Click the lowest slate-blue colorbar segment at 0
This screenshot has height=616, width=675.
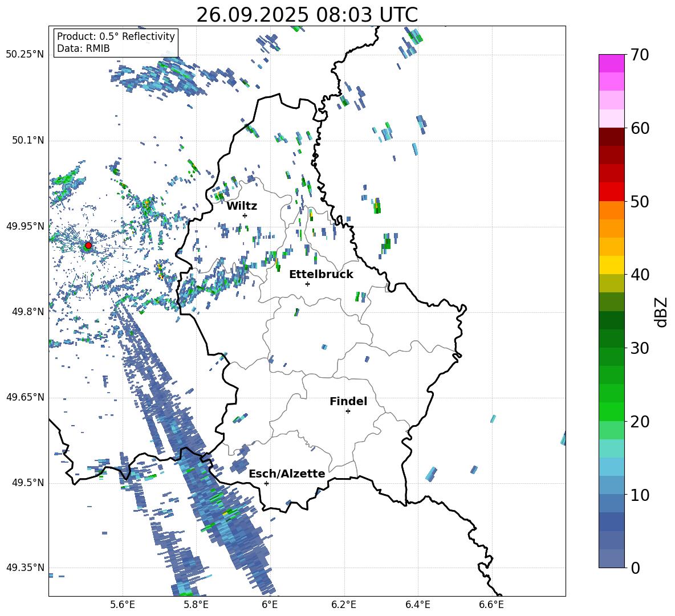pyautogui.click(x=611, y=558)
